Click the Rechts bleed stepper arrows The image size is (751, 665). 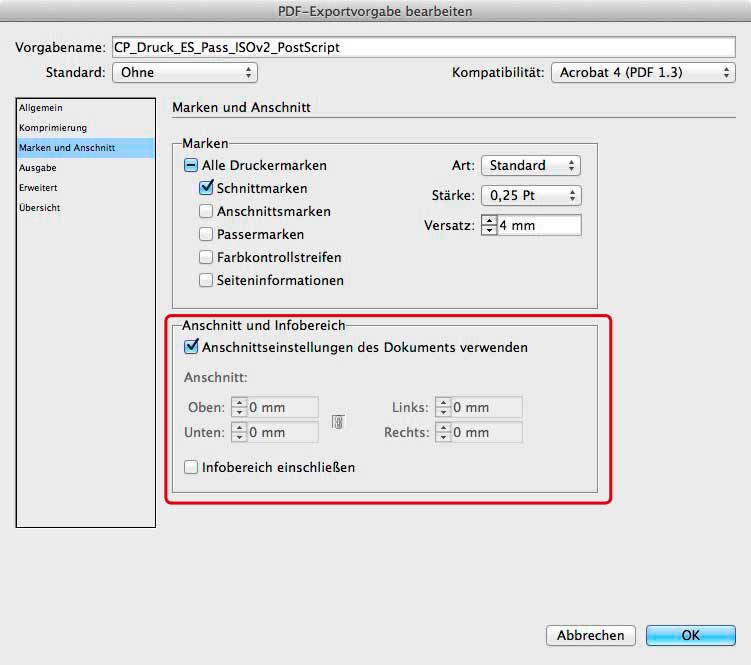443,432
